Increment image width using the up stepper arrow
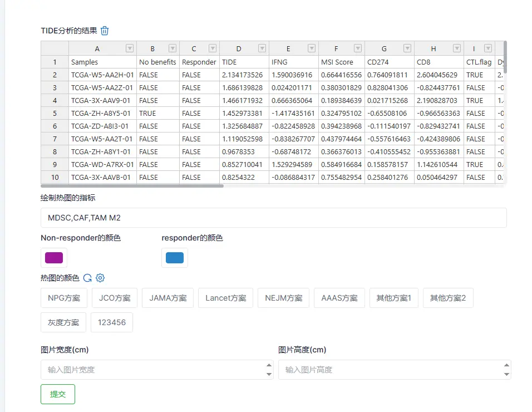Image resolution: width=532 pixels, height=412 pixels. click(270, 366)
